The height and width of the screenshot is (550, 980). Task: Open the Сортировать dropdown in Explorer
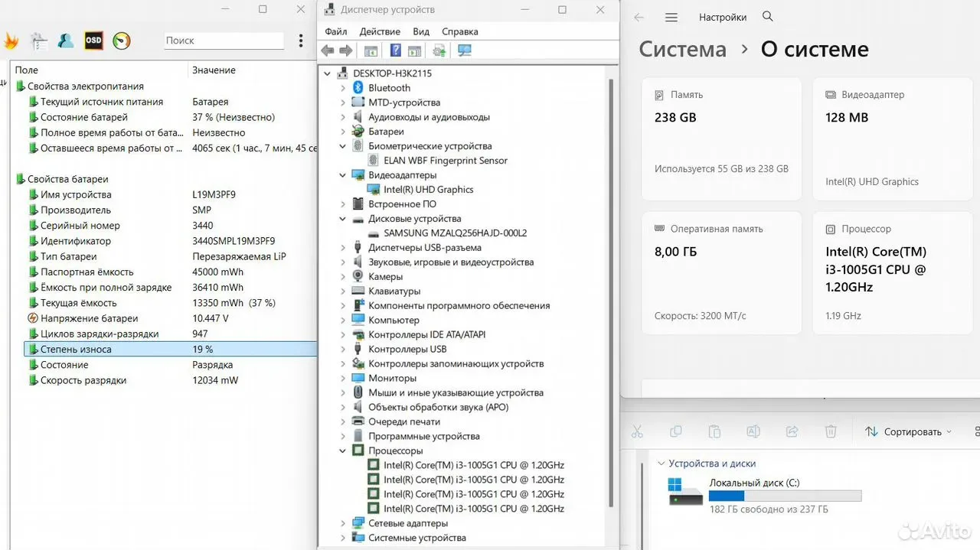[909, 431]
